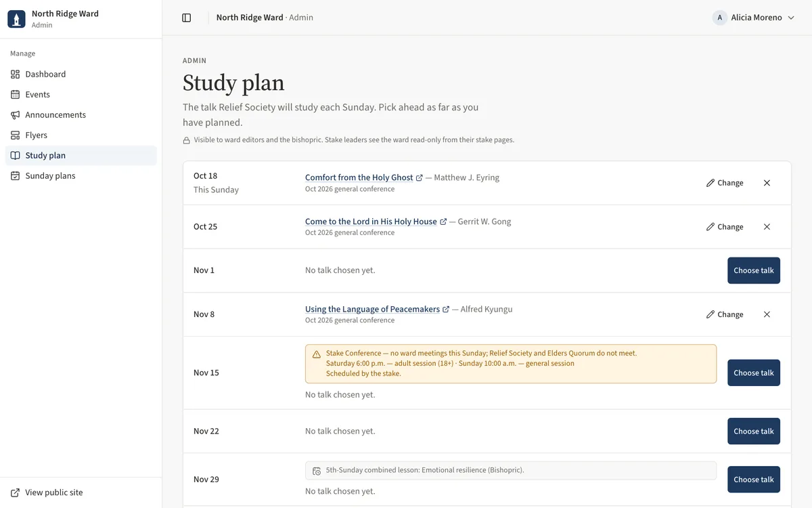
Task: Click the Events calendar icon
Action: pyautogui.click(x=16, y=95)
